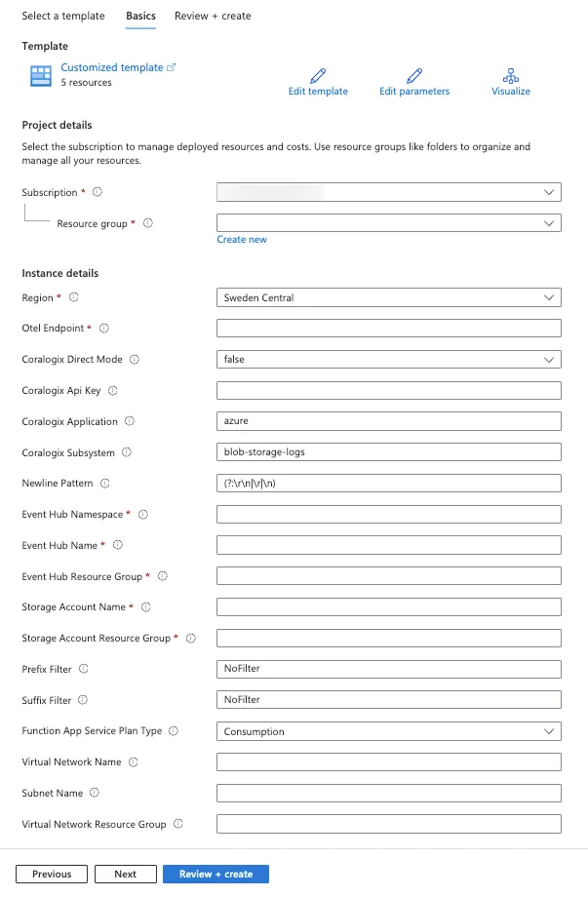Open the Region dropdown showing Sweden Central
The height and width of the screenshot is (897, 588).
coord(389,297)
